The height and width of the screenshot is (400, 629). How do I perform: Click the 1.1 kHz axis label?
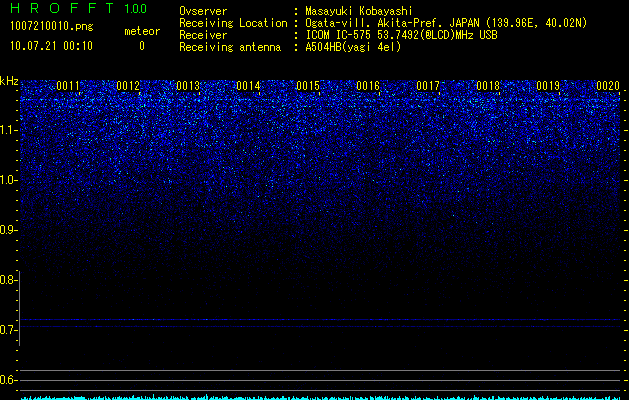pos(8,130)
